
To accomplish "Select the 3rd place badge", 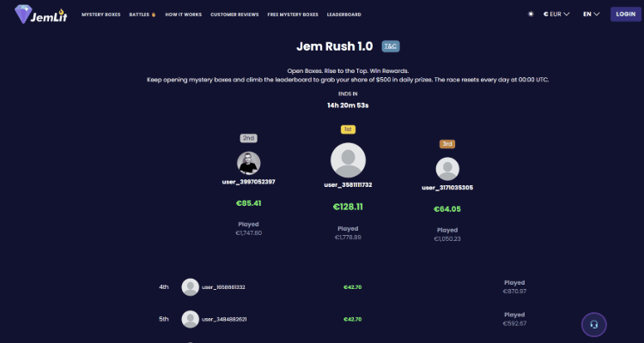I will pyautogui.click(x=447, y=144).
